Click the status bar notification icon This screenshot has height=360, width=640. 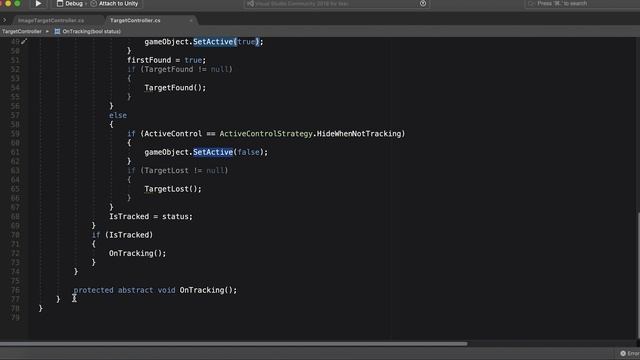(423, 4)
